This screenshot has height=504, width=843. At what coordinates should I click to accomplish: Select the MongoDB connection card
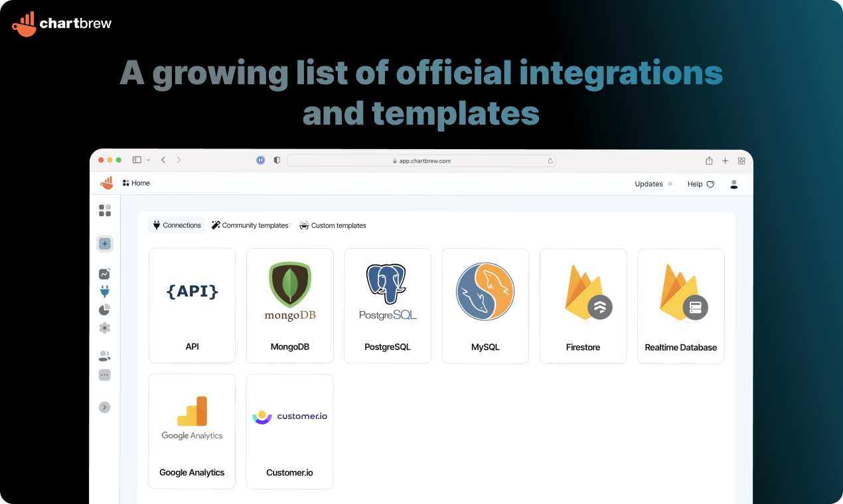290,306
